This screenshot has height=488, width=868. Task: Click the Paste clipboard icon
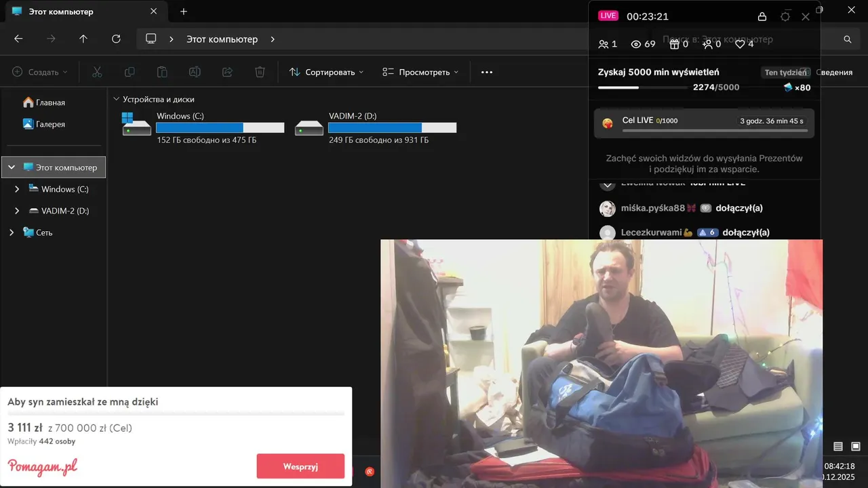pyautogui.click(x=162, y=72)
